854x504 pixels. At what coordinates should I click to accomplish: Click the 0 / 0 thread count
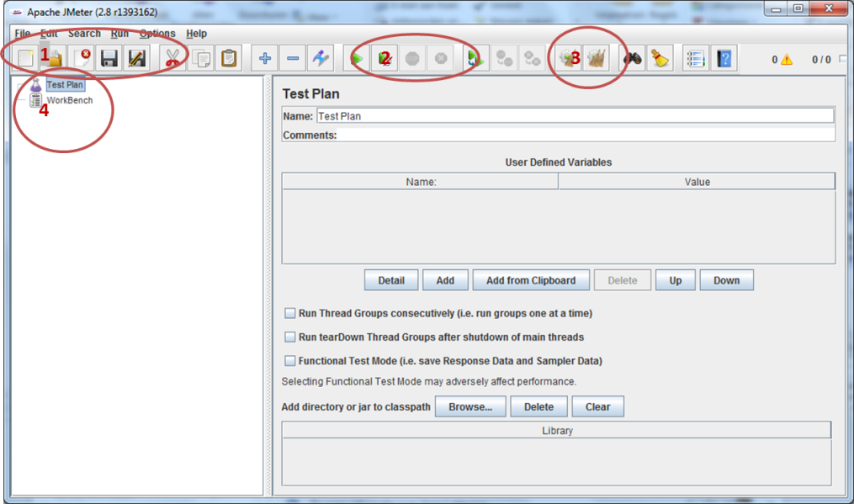[x=821, y=60]
